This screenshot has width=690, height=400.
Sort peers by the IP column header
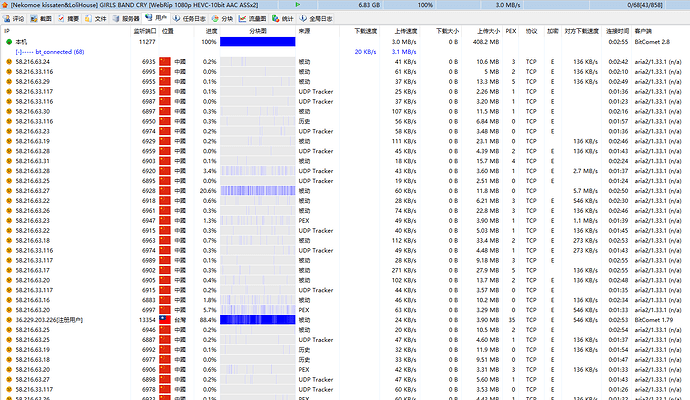tap(7, 31)
